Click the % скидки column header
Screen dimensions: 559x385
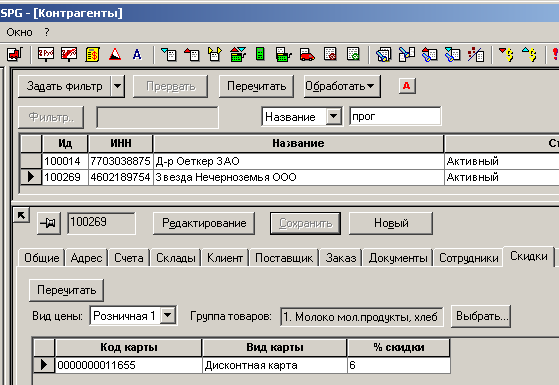pos(399,348)
